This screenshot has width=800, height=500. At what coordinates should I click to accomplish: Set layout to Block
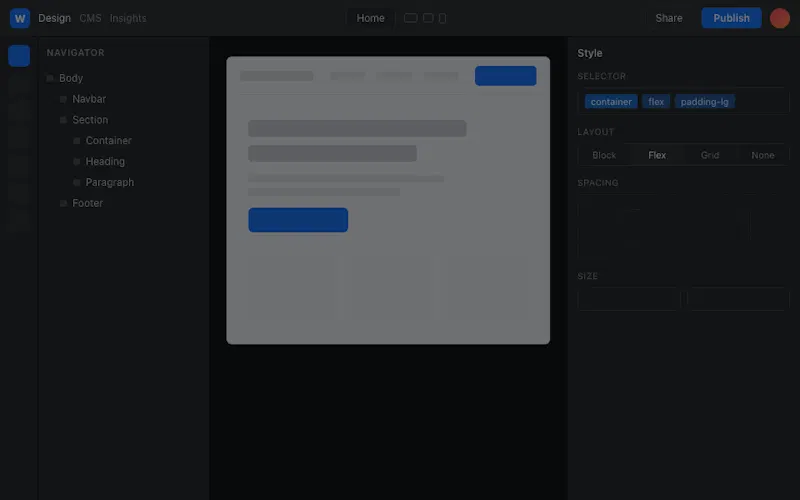point(604,155)
